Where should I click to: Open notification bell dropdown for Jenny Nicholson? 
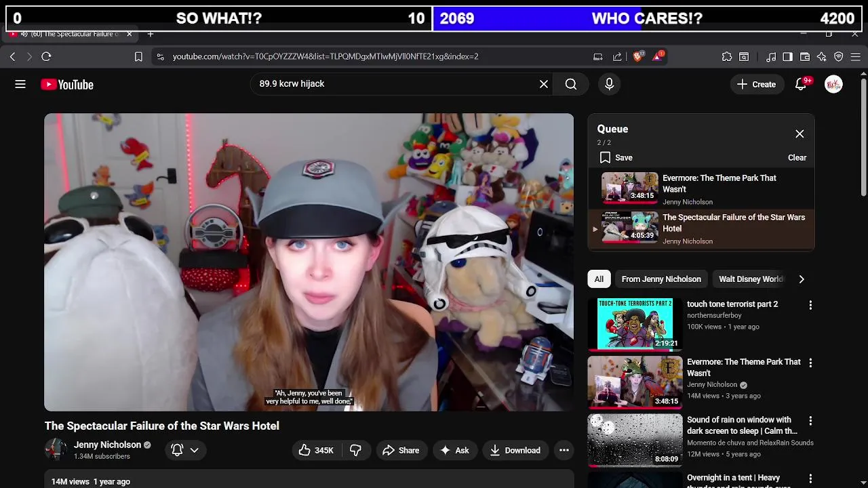click(185, 450)
